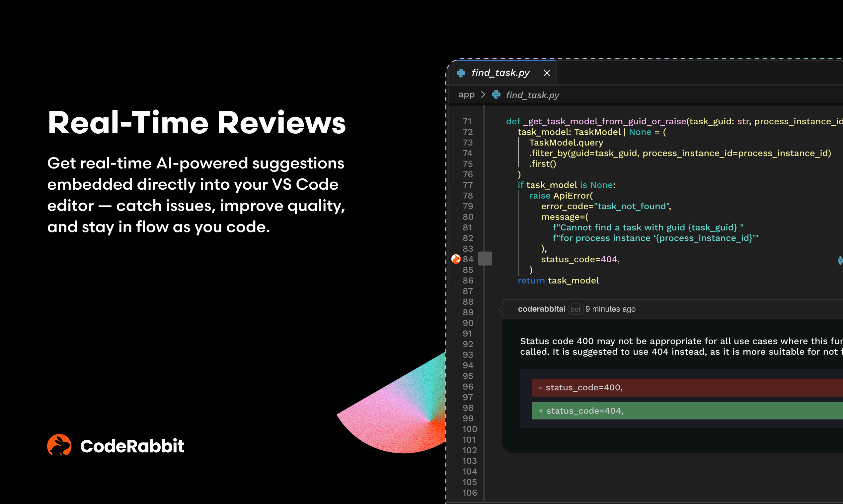Click the small comment pointer arrow left of coderabbitai
This screenshot has height=504, width=843.
(500, 309)
